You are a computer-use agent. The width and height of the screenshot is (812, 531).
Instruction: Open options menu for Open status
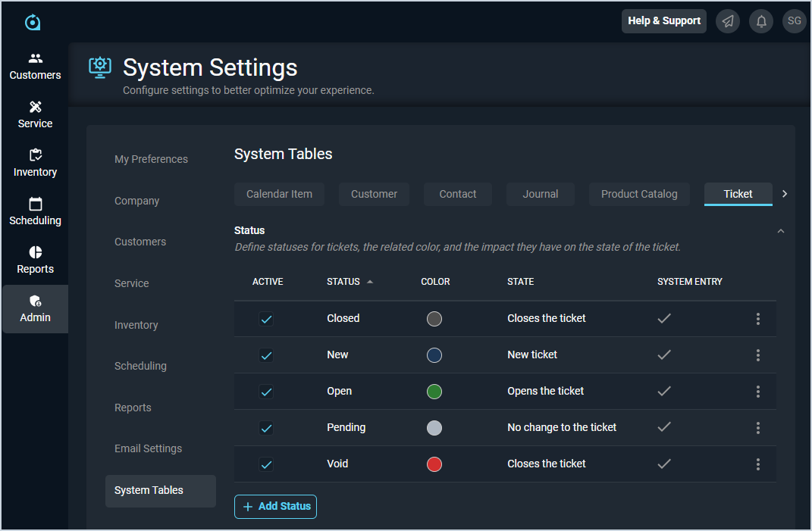click(757, 392)
